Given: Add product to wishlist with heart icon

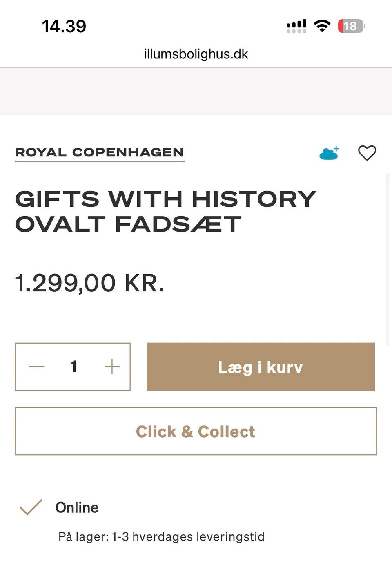Looking at the screenshot, I should [x=367, y=153].
